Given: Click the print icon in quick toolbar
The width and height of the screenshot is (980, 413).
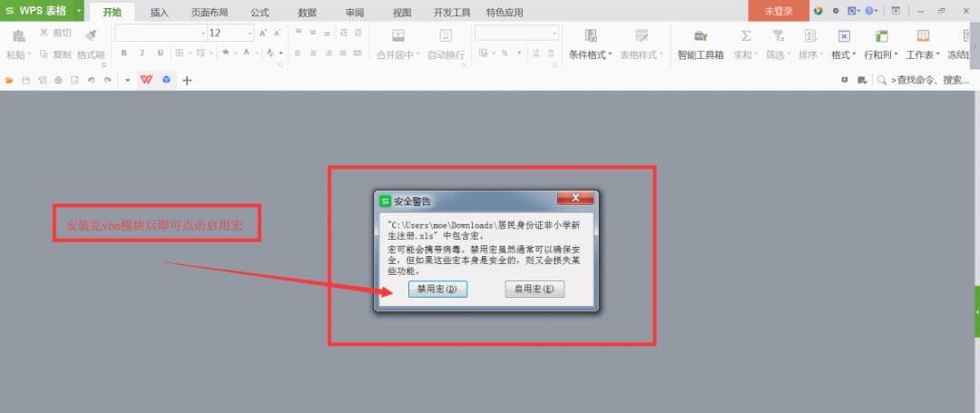Looking at the screenshot, I should (x=58, y=80).
